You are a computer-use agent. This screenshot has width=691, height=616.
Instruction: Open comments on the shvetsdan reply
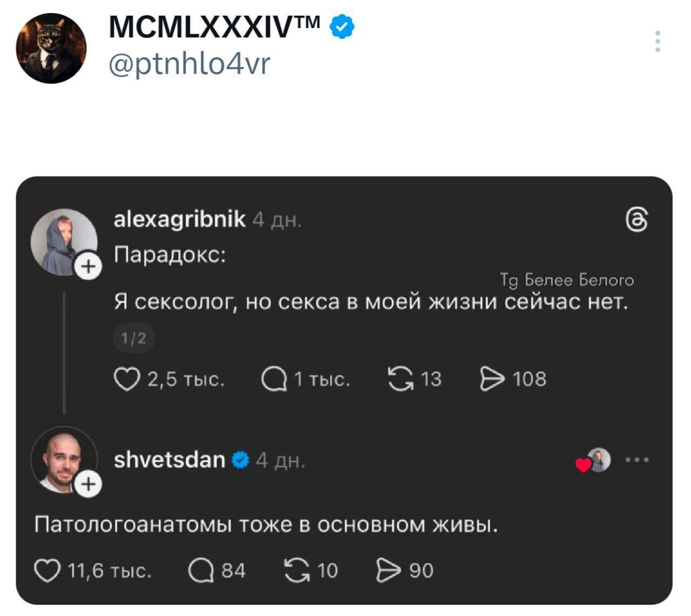pos(200,571)
